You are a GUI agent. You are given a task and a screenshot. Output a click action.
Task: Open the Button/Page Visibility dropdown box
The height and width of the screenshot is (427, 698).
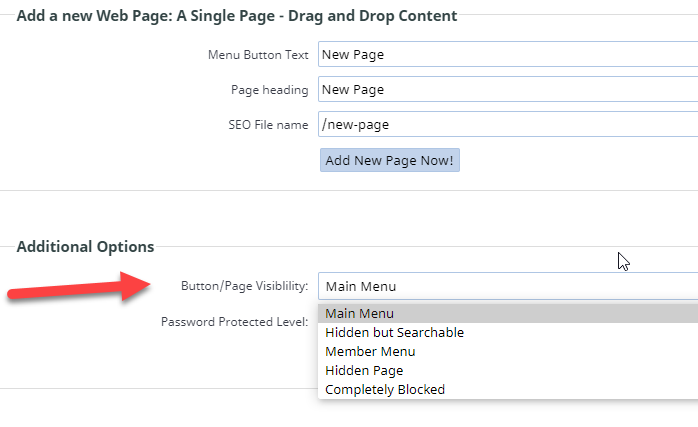pyautogui.click(x=506, y=286)
